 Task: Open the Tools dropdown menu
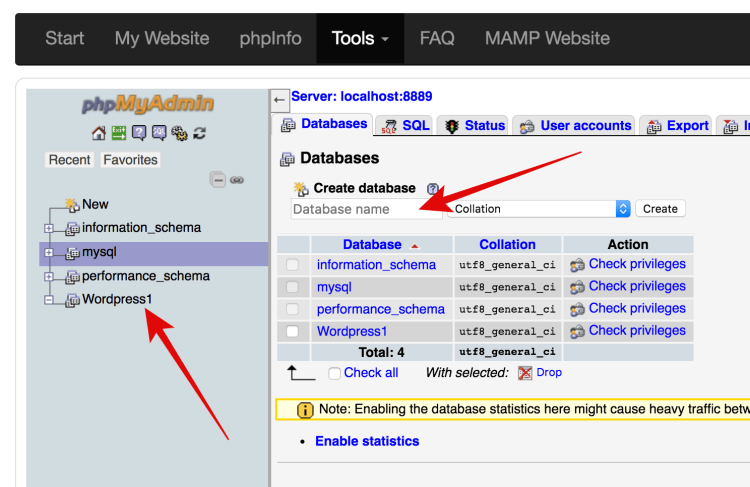pyautogui.click(x=360, y=38)
